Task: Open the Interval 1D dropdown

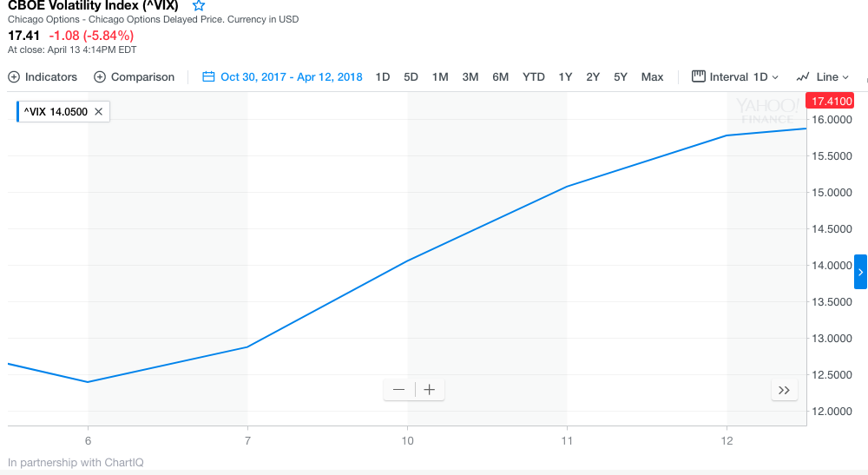Action: click(736, 77)
